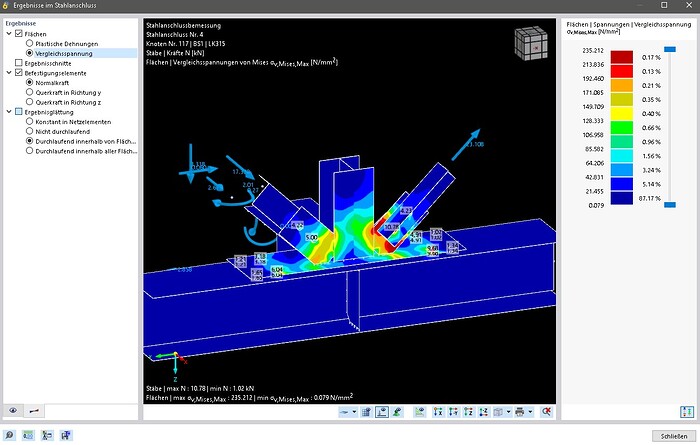
Task: Collapse the Ergebnisglättung tree node
Action: tap(9, 112)
